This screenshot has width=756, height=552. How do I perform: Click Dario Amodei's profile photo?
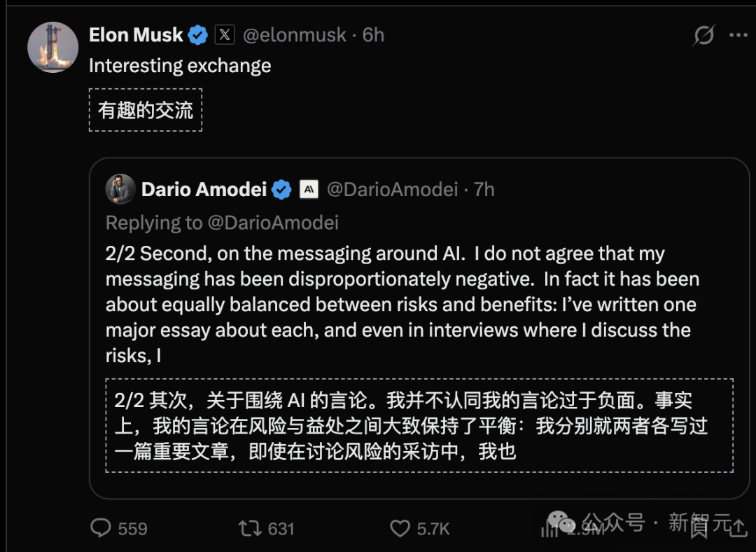(120, 189)
